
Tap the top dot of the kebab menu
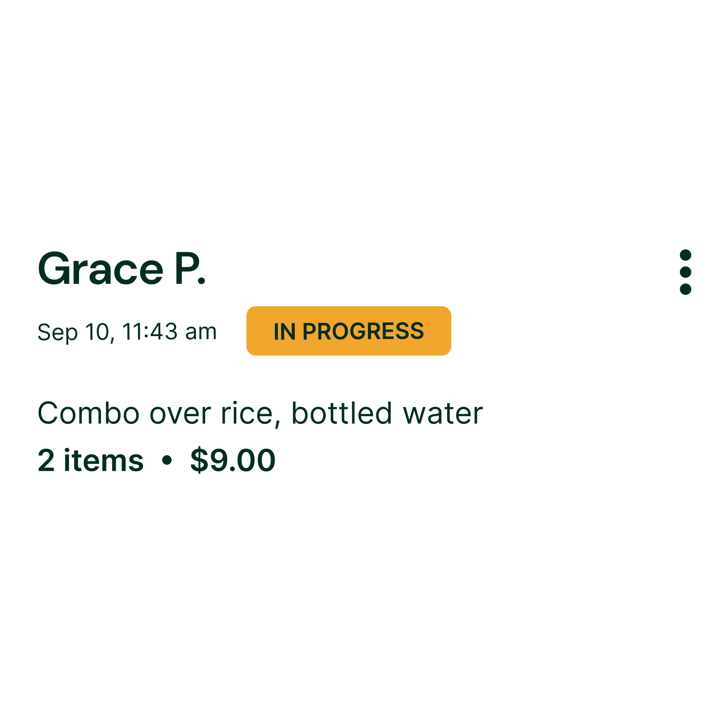coord(685,255)
